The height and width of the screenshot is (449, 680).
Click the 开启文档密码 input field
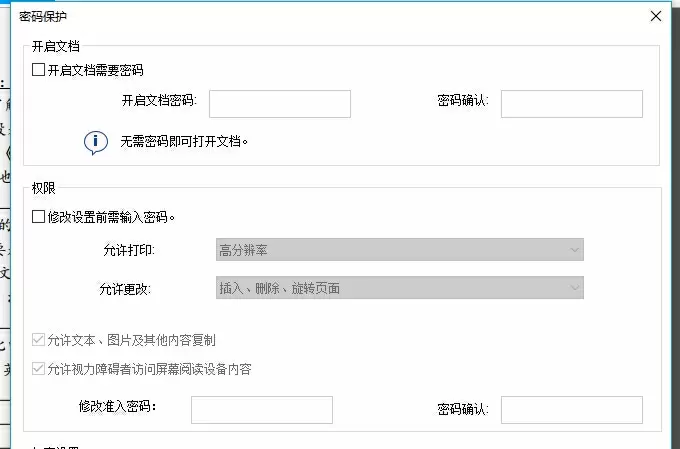[x=279, y=104]
